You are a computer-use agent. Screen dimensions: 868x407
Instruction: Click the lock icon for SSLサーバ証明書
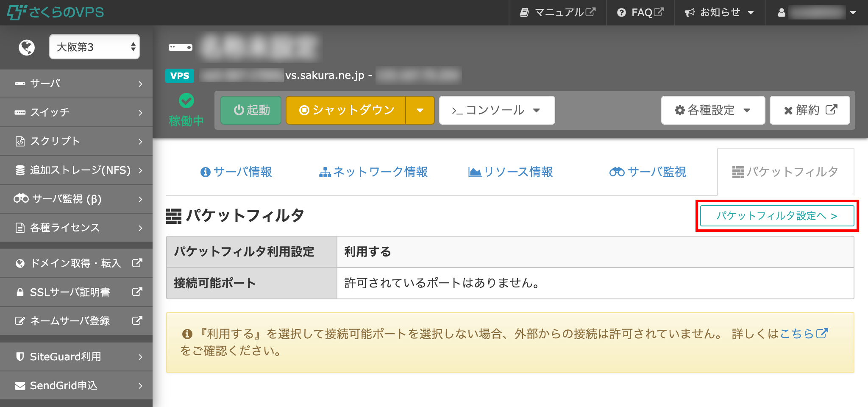point(20,292)
